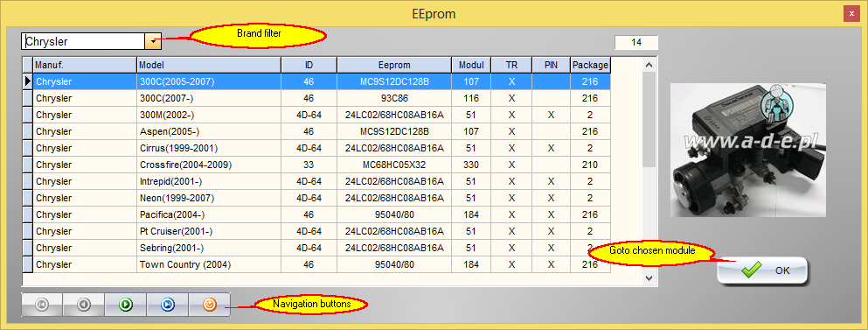Click the Modul value 330 cell
This screenshot has width=868, height=330.
coord(471,165)
